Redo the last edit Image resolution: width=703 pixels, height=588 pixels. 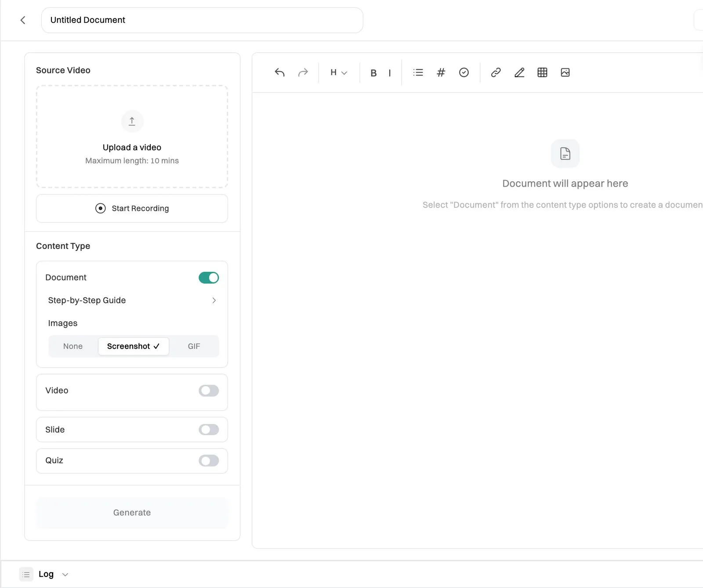pos(303,72)
